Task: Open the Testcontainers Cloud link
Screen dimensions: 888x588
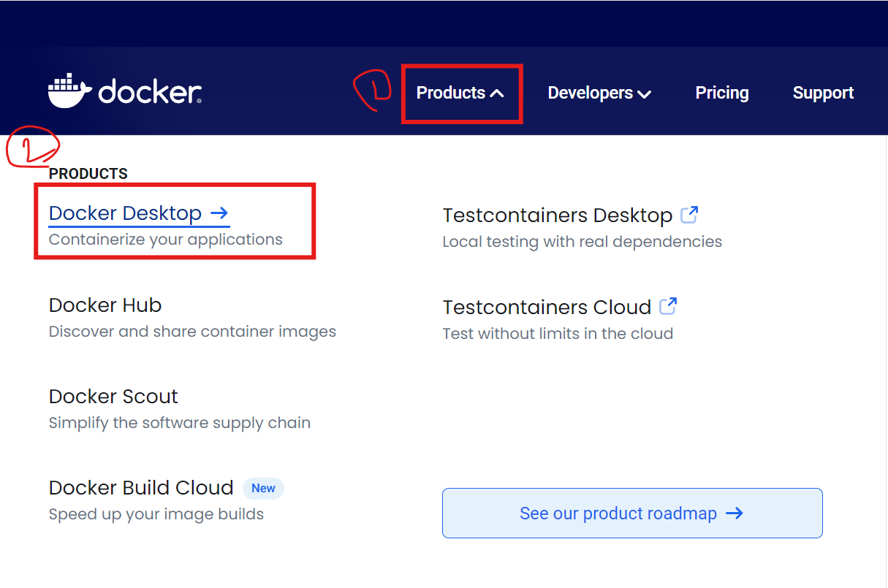Action: (547, 308)
